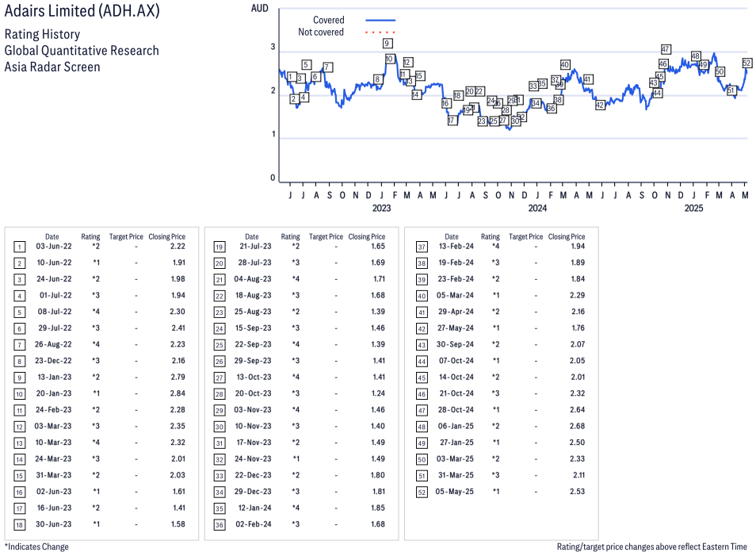Click the 13-Jan-23 date cell
This screenshot has width=756, height=552.
(x=55, y=377)
